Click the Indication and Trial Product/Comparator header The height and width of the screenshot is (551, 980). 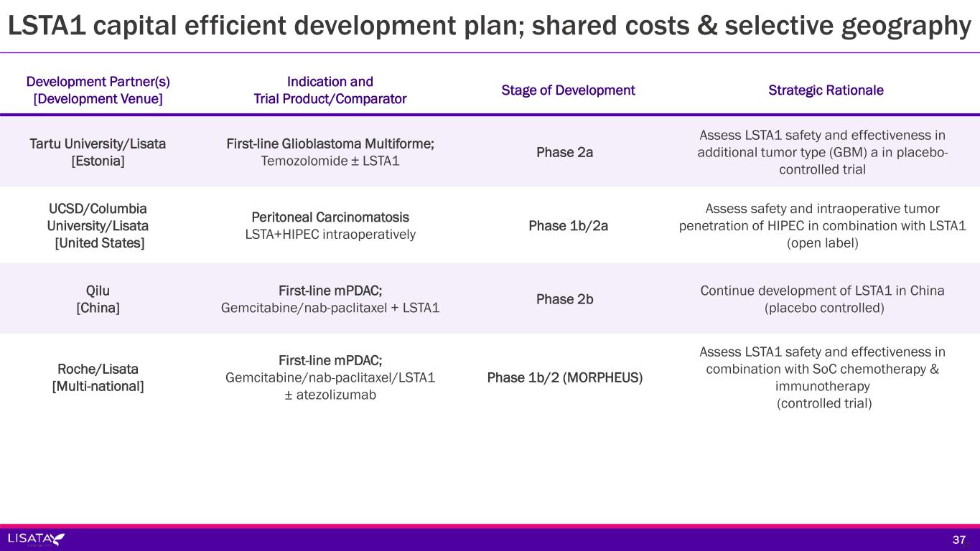point(330,90)
